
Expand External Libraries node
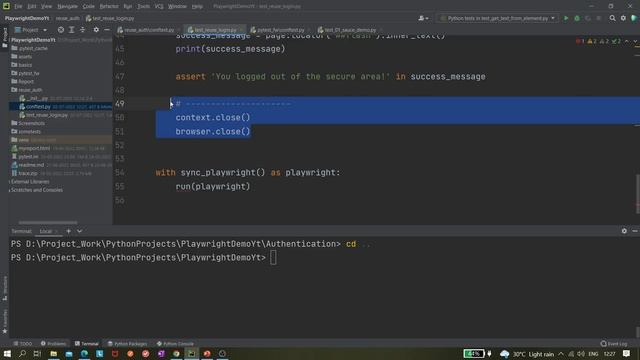[x=30, y=182]
